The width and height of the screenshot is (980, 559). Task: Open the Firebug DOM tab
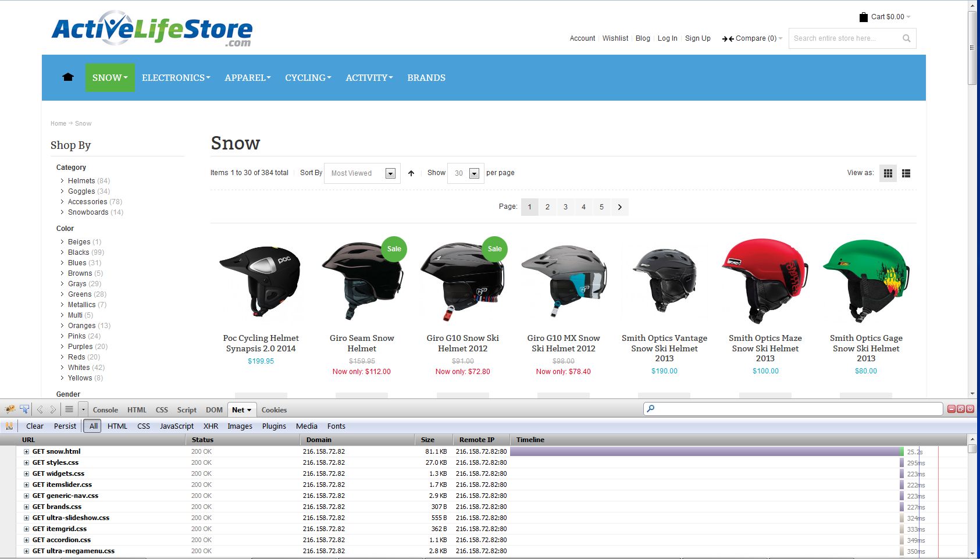[x=214, y=410]
